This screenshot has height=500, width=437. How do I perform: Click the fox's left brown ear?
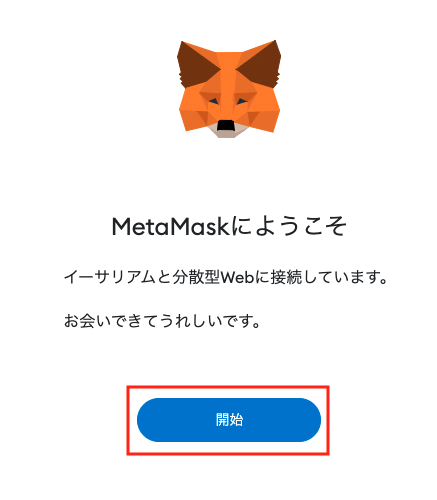coord(195,64)
